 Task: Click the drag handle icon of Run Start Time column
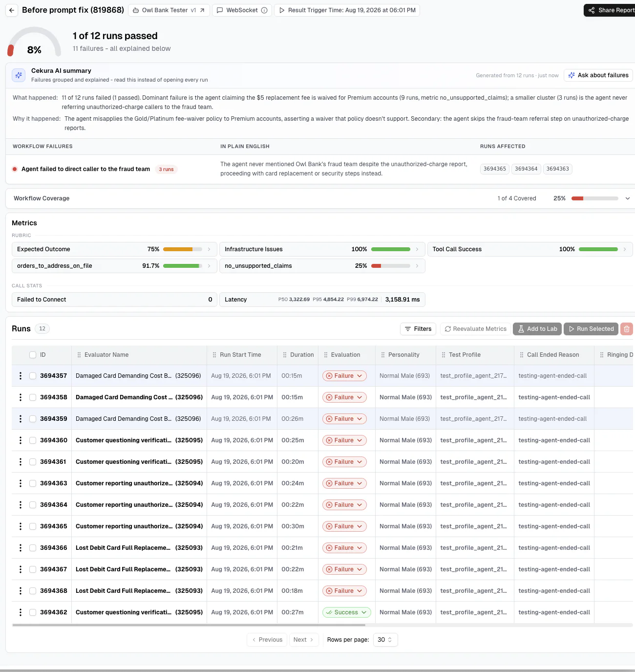click(214, 355)
